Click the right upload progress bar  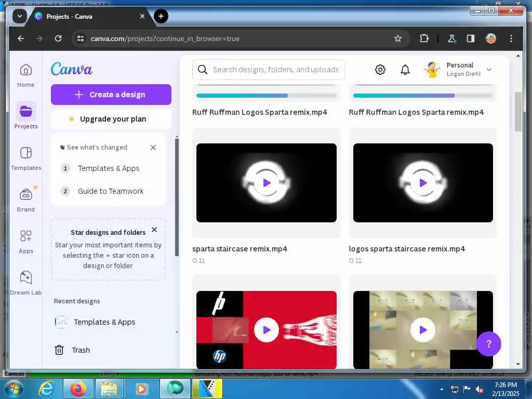point(423,96)
